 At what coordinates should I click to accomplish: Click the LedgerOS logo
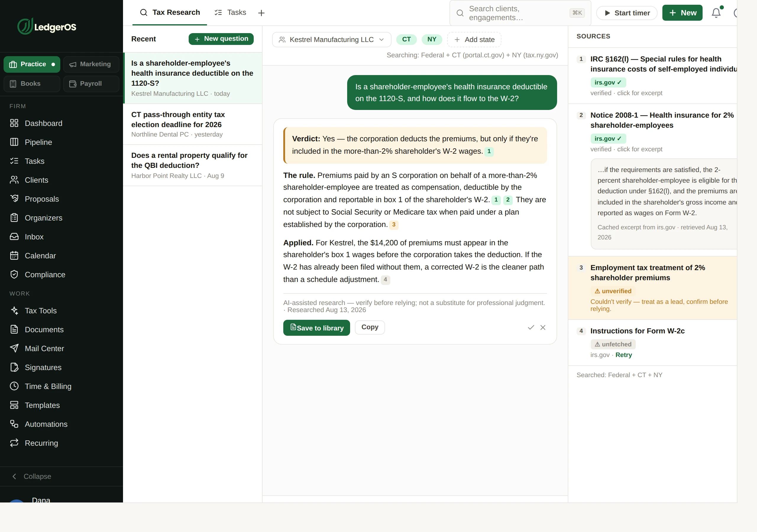(47, 26)
